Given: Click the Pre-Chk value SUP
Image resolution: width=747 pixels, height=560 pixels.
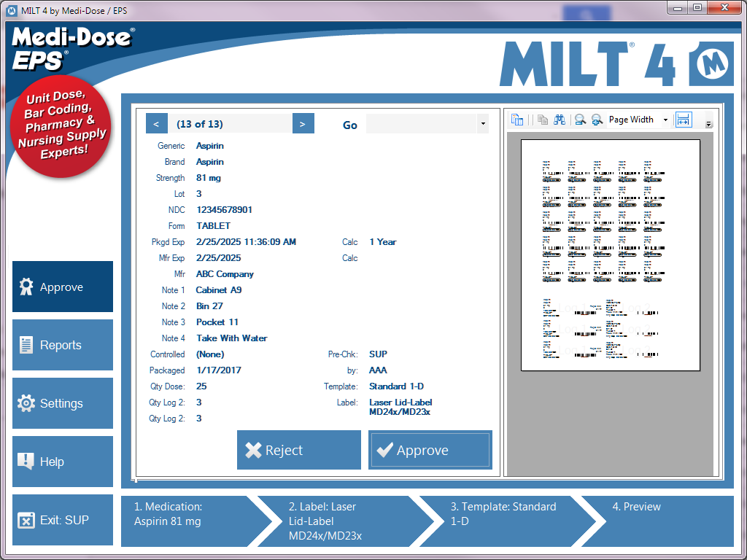Looking at the screenshot, I should [379, 354].
